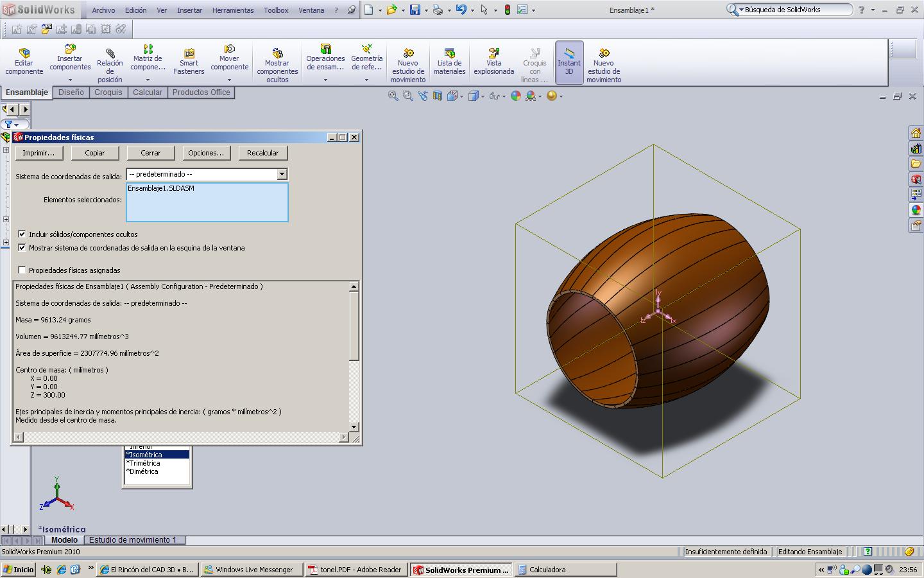Click the Matriz de componentes icon
The height and width of the screenshot is (578, 924).
tap(148, 49)
